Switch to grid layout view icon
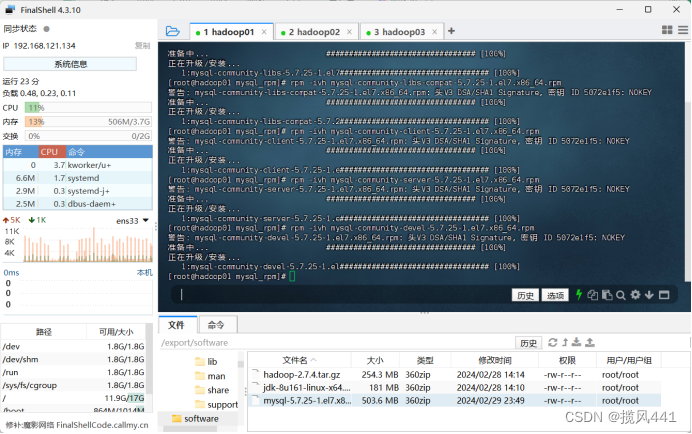The height and width of the screenshot is (434, 692). [x=667, y=30]
